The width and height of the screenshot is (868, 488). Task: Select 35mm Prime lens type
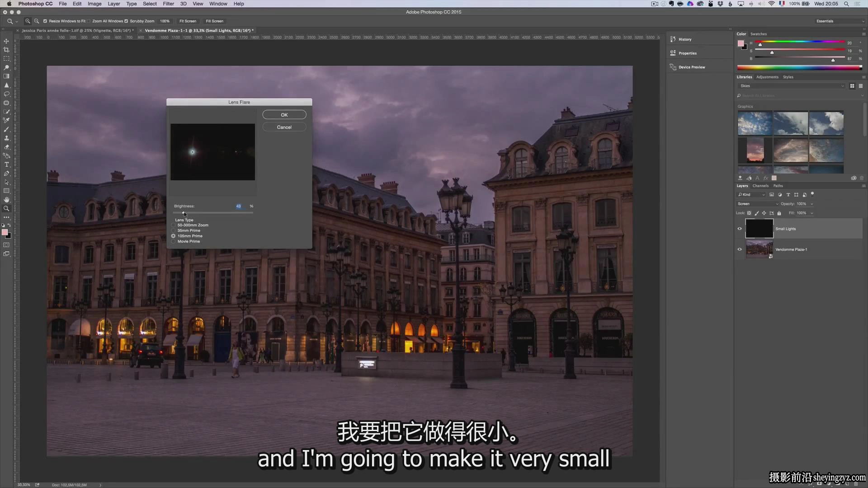coord(173,230)
